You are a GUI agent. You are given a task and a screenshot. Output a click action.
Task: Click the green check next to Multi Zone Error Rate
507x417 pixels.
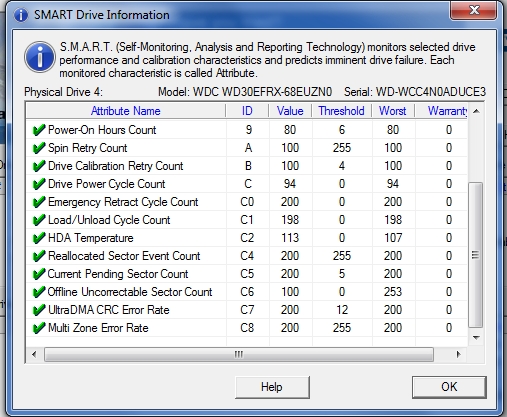tap(39, 328)
